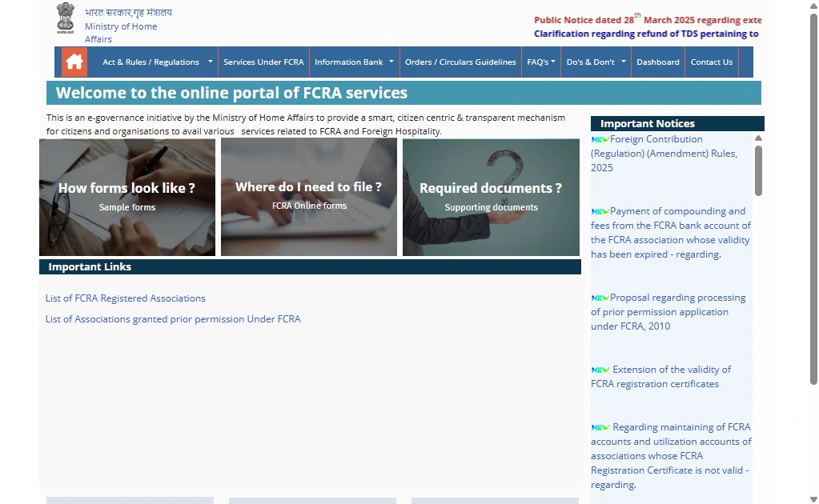Expand the Do's & Don't dropdown arrow
Viewport: 819px width, 504px height.
click(x=623, y=61)
